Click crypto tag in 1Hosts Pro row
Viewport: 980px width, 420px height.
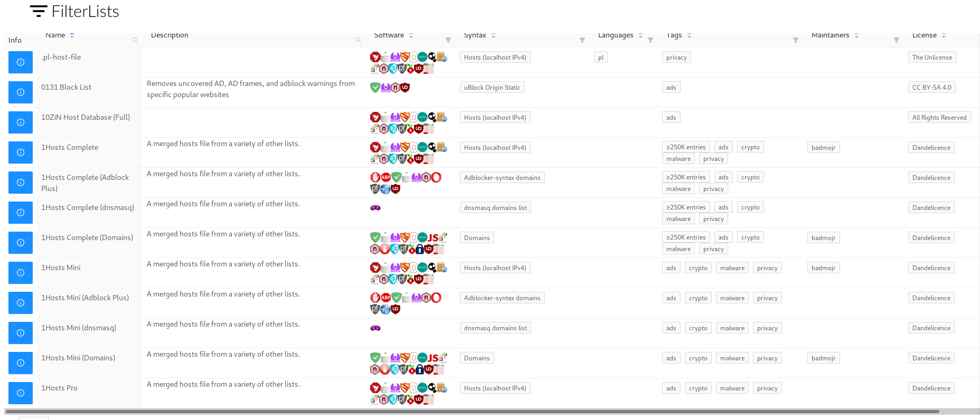[x=698, y=388]
